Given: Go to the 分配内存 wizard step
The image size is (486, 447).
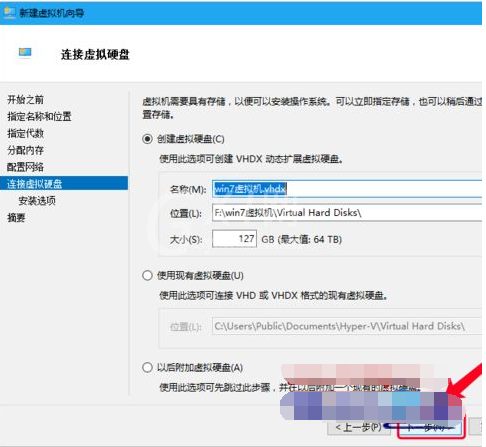Looking at the screenshot, I should click(25, 150).
